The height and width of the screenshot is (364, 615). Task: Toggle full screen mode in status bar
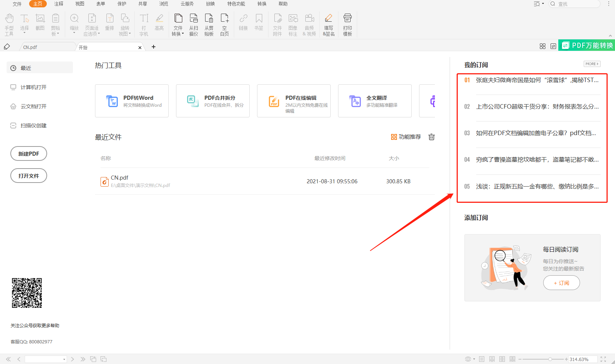pos(603,359)
